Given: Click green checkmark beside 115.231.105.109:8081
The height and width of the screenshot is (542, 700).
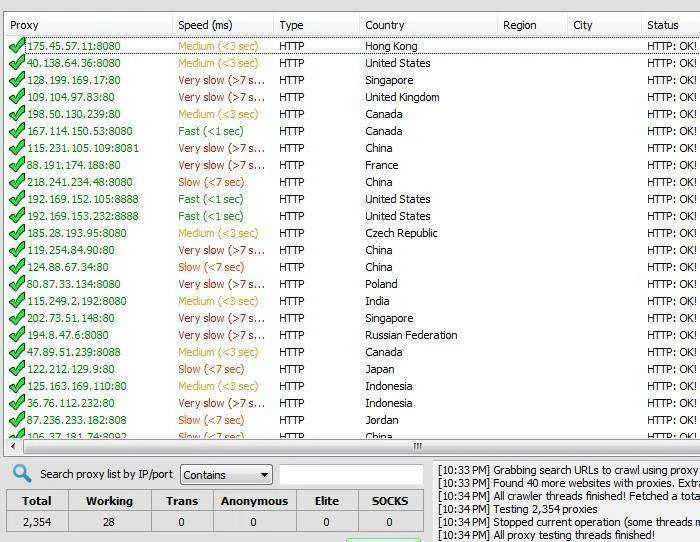Looking at the screenshot, I should (x=17, y=148).
